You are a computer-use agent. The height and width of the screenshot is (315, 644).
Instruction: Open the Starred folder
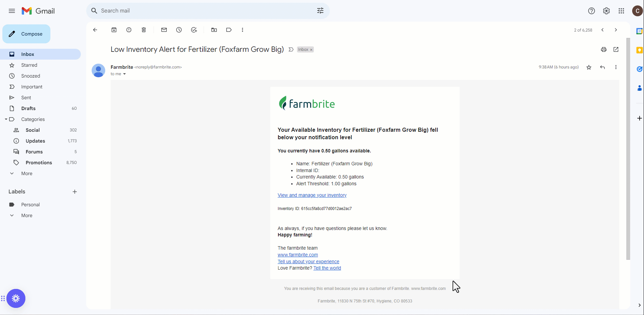[x=41, y=65]
